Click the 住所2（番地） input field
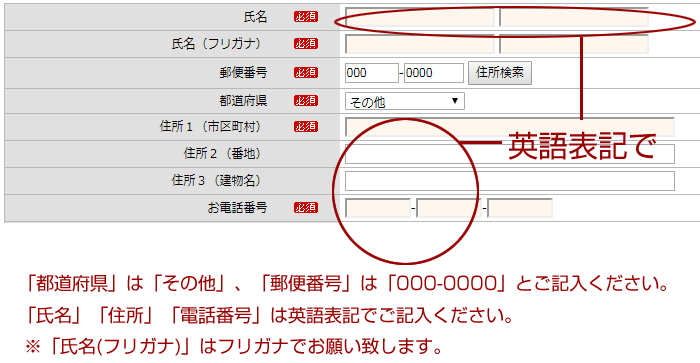This screenshot has width=700, height=363. pyautogui.click(x=509, y=154)
